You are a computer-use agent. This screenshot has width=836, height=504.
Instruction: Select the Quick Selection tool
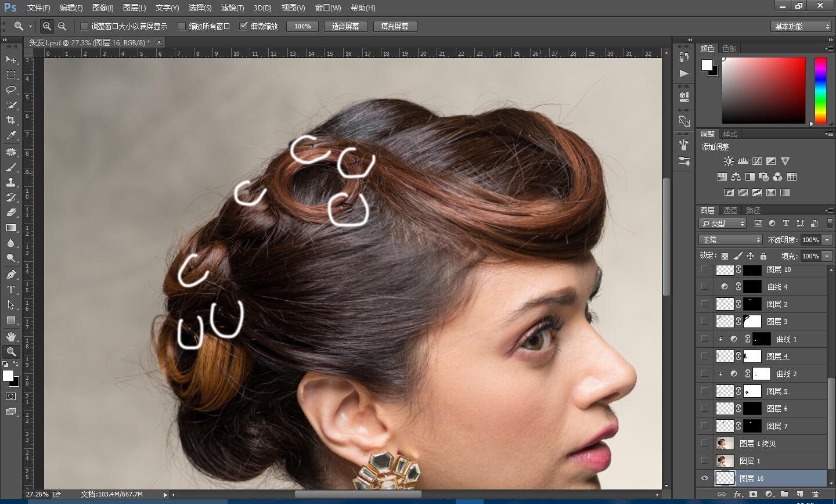click(x=11, y=105)
